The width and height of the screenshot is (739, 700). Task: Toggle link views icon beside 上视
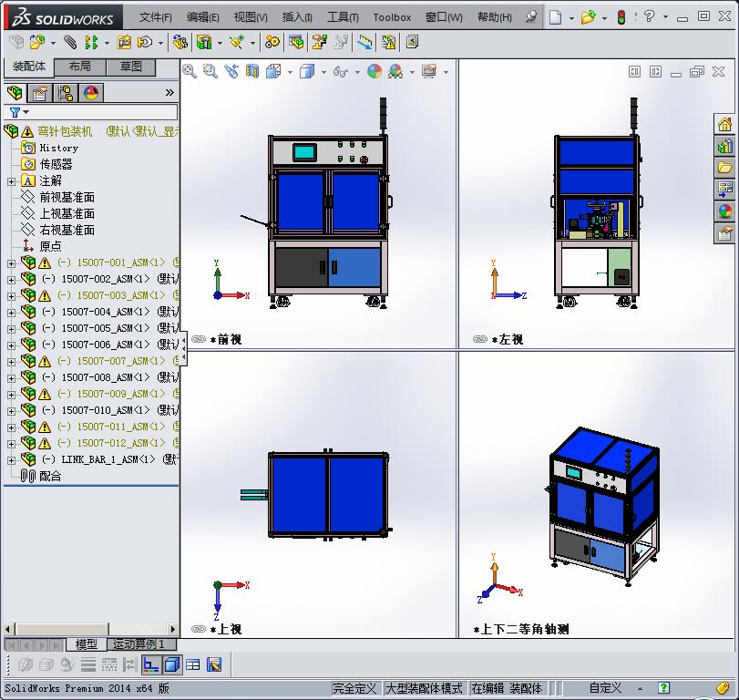coord(199,628)
